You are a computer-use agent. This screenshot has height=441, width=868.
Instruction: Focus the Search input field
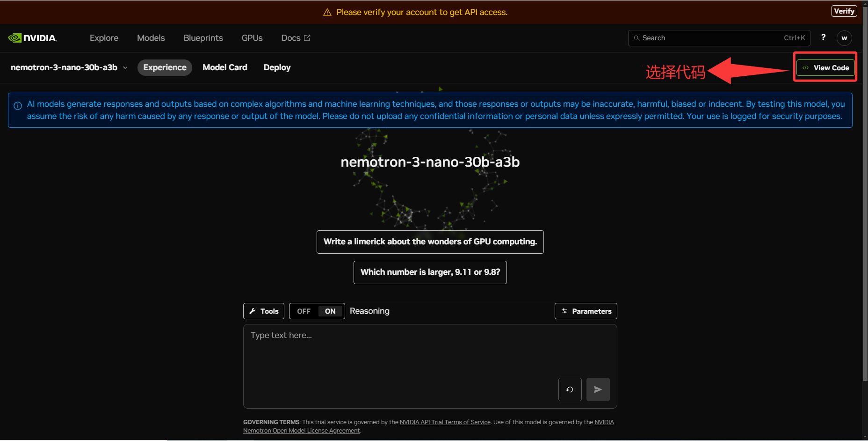719,38
